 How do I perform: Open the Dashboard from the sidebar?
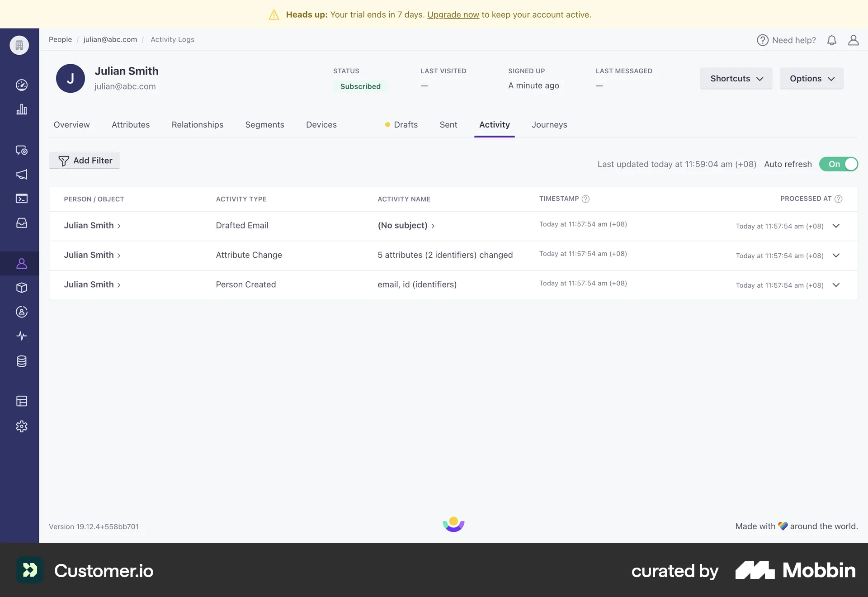(21, 85)
